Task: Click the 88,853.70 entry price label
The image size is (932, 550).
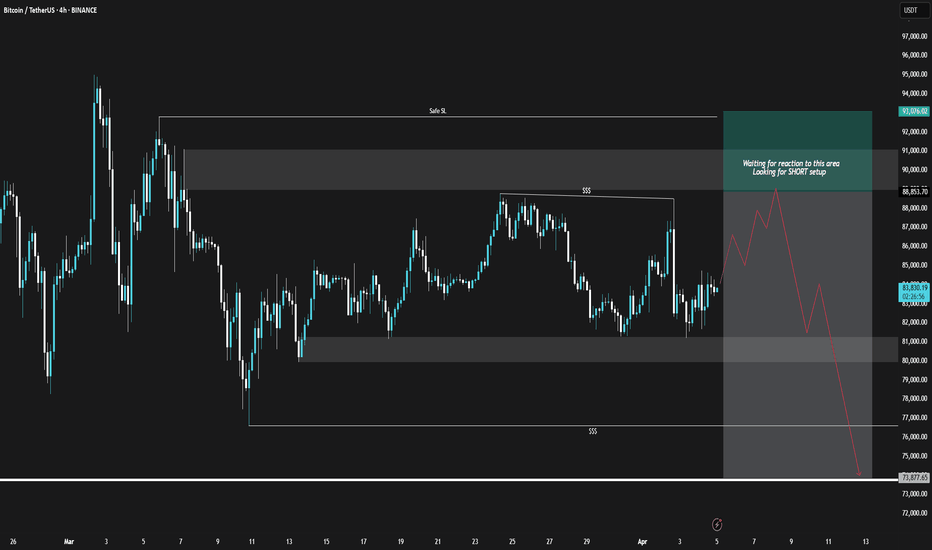Action: 914,191
